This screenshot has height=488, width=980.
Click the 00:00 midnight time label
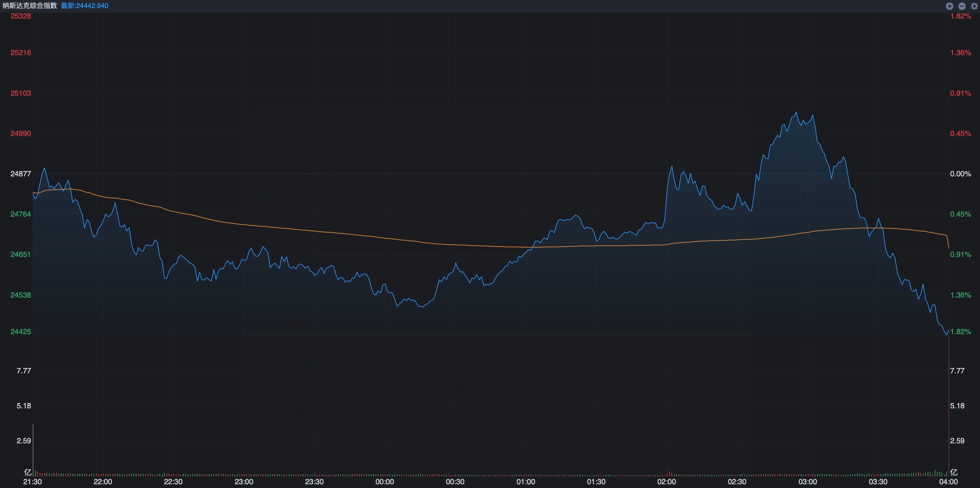click(x=385, y=482)
